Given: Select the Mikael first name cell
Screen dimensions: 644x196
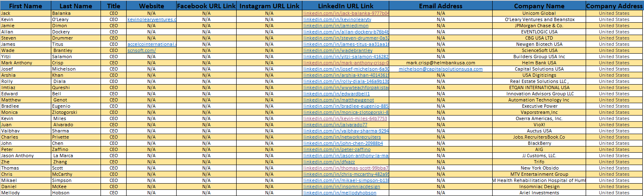Looking at the screenshot, I should (26, 180).
